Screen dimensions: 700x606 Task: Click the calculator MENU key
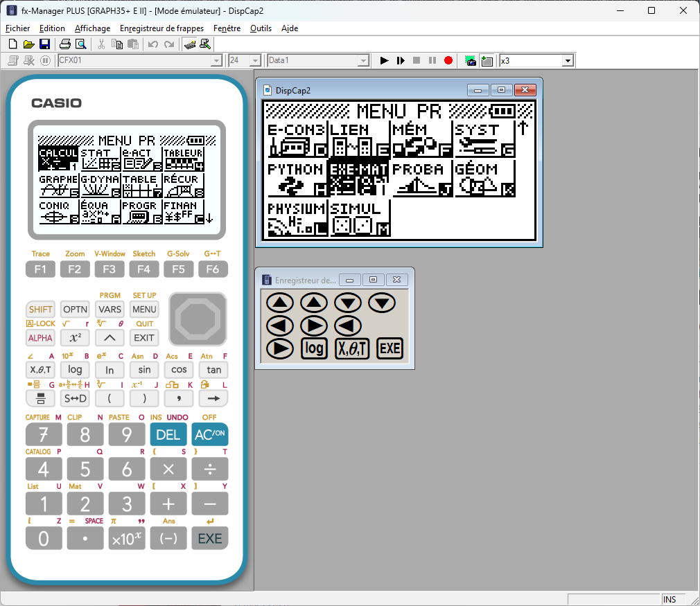tap(144, 310)
